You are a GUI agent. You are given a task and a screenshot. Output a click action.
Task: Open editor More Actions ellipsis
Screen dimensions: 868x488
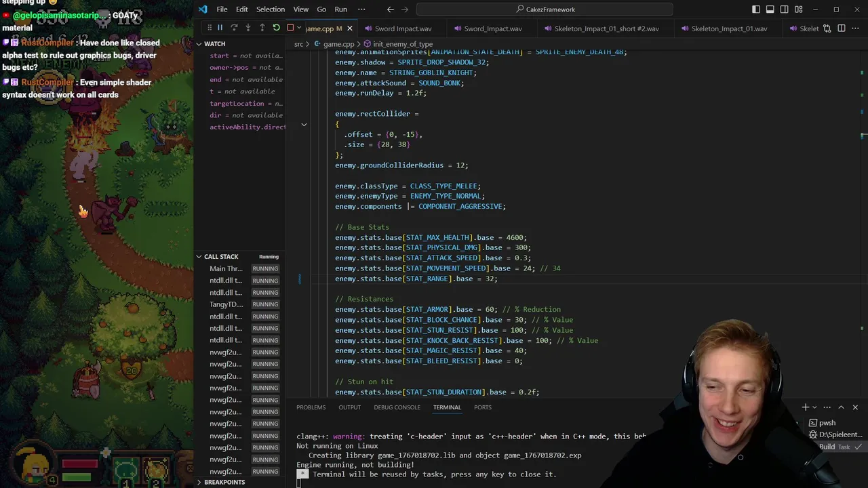pyautogui.click(x=856, y=28)
